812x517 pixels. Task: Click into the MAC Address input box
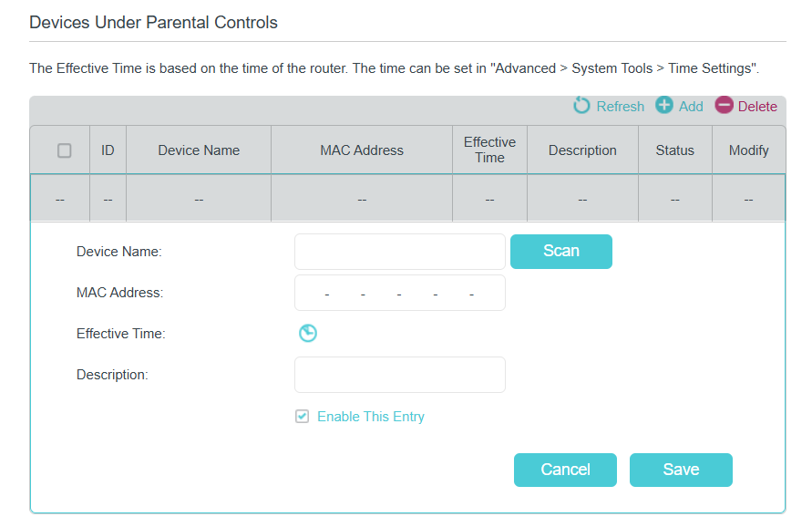pos(399,293)
